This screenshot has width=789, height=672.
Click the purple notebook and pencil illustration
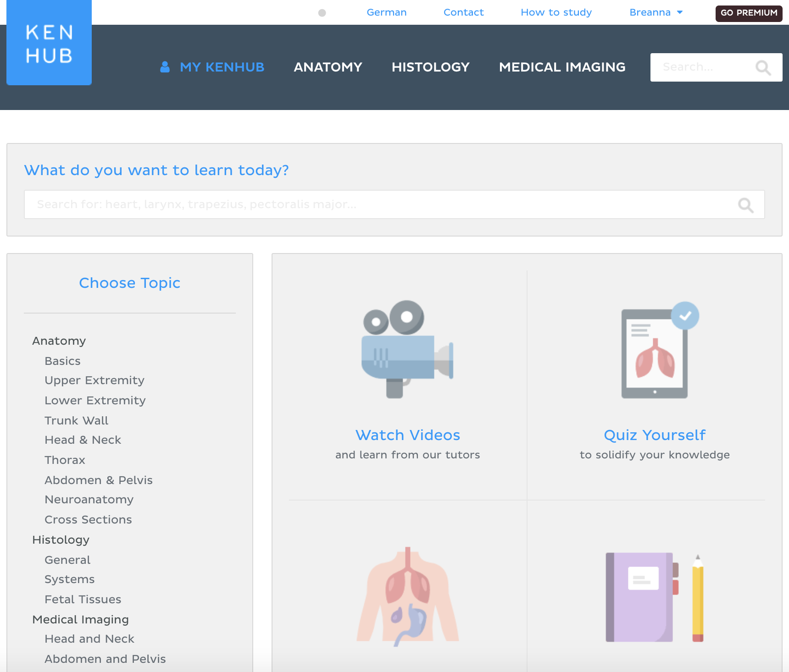pos(655,597)
